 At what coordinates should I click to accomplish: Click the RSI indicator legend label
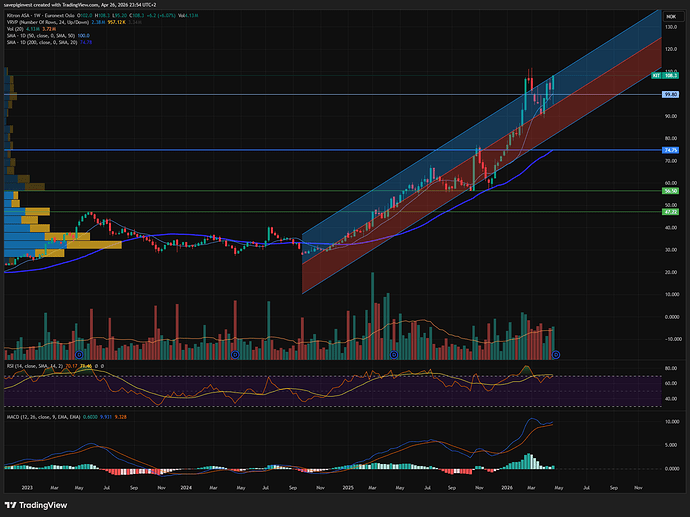30,368
